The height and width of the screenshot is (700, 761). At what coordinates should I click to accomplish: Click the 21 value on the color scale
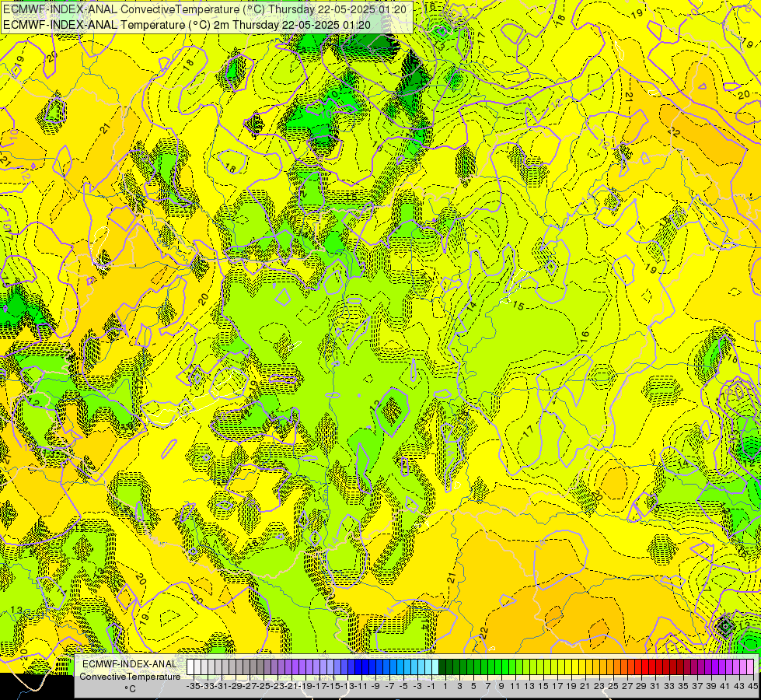point(585,686)
